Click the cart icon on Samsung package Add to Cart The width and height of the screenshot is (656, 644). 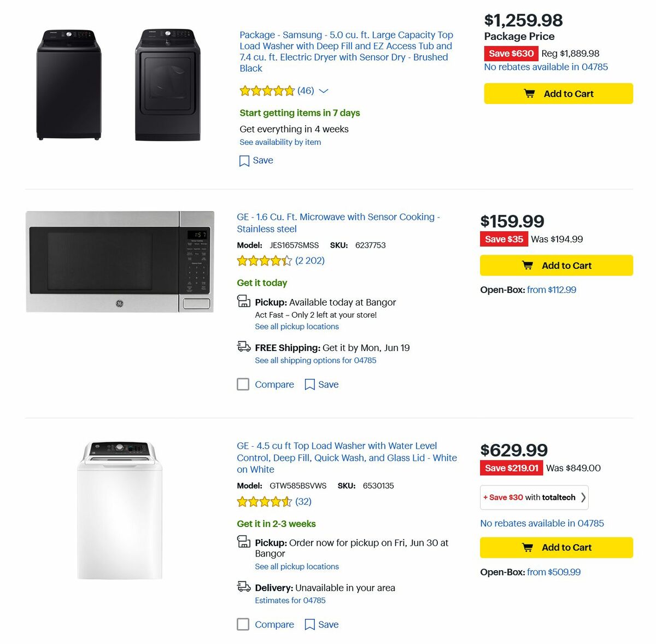pyautogui.click(x=529, y=93)
